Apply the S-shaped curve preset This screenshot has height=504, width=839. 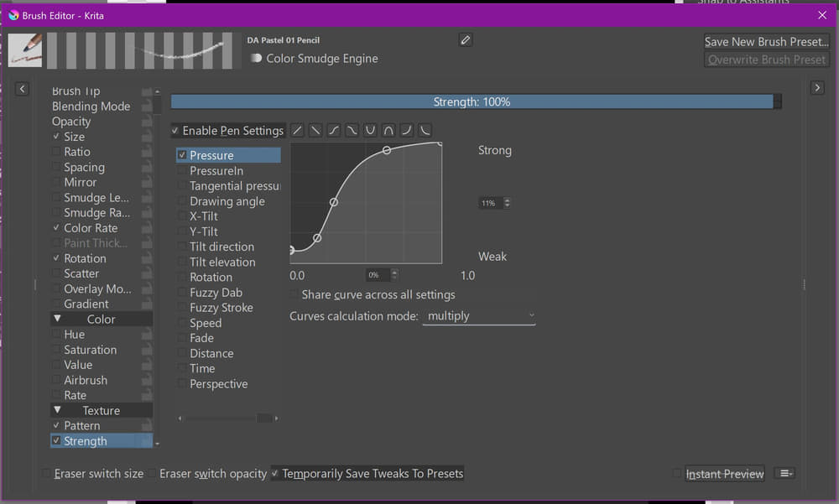[333, 131]
